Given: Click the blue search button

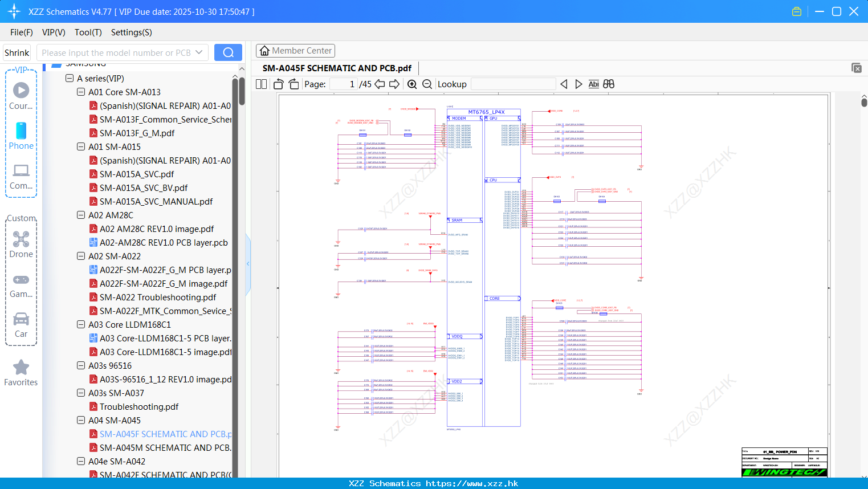Looking at the screenshot, I should pyautogui.click(x=228, y=52).
